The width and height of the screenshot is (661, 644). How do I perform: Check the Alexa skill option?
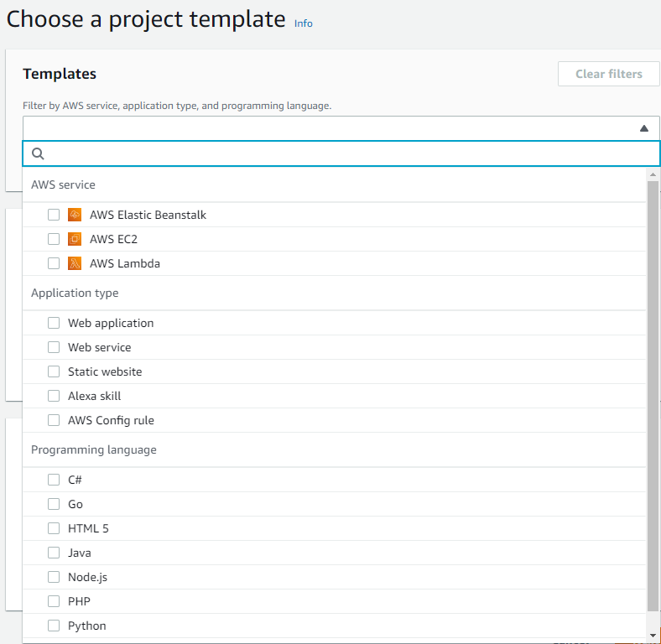(54, 396)
